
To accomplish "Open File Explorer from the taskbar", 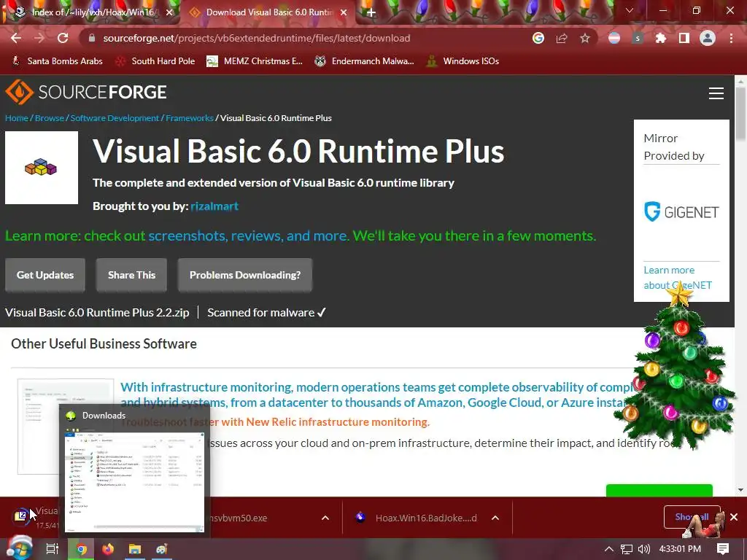I will tap(135, 549).
